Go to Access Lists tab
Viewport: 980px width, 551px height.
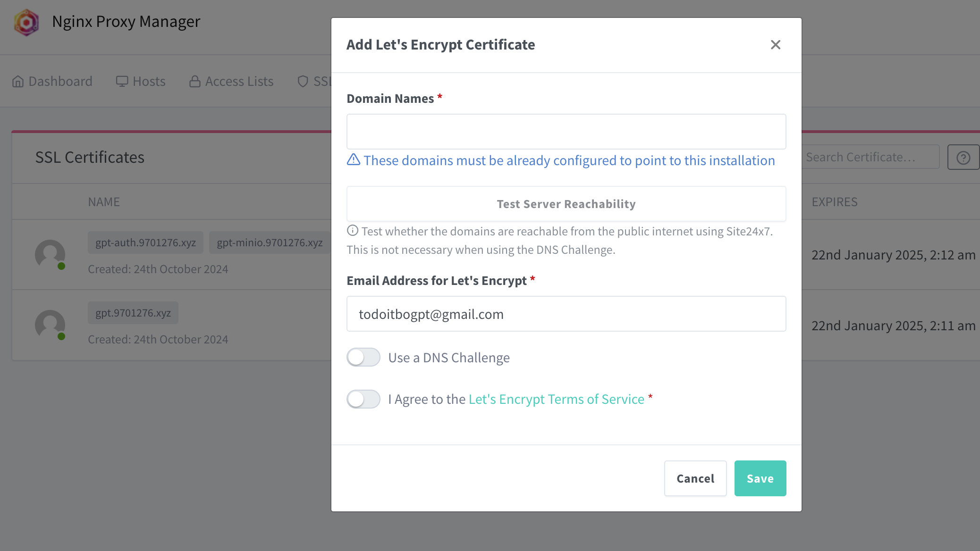coord(231,82)
